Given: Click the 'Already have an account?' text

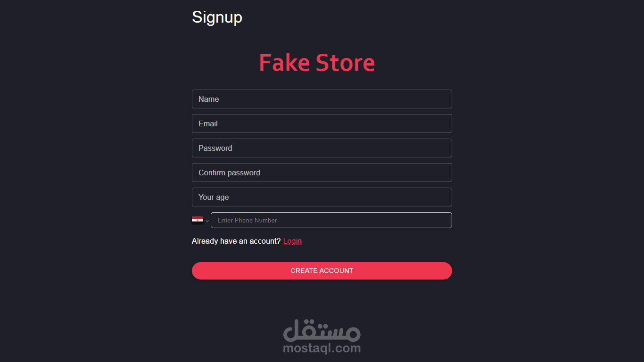Looking at the screenshot, I should pyautogui.click(x=236, y=241).
